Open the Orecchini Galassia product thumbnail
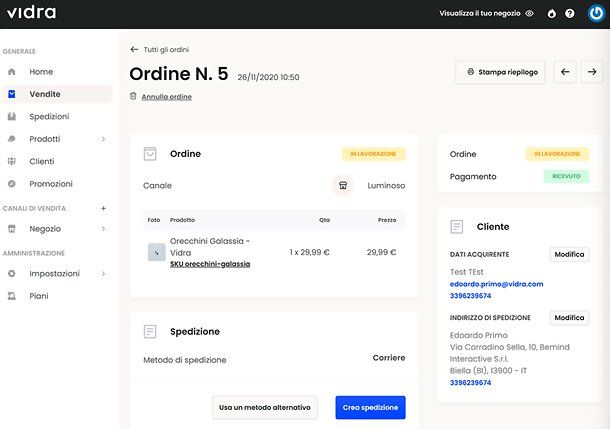Viewport: 610px width, 429px height. (156, 252)
